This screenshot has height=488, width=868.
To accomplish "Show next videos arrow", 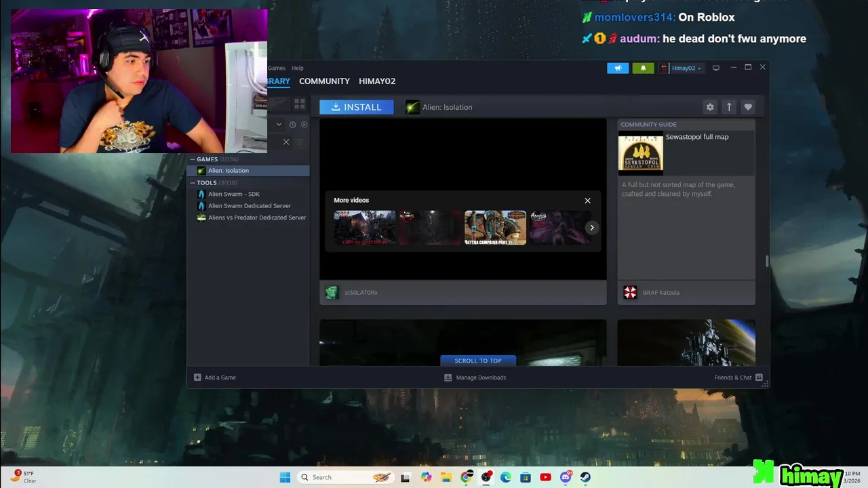I will (592, 228).
